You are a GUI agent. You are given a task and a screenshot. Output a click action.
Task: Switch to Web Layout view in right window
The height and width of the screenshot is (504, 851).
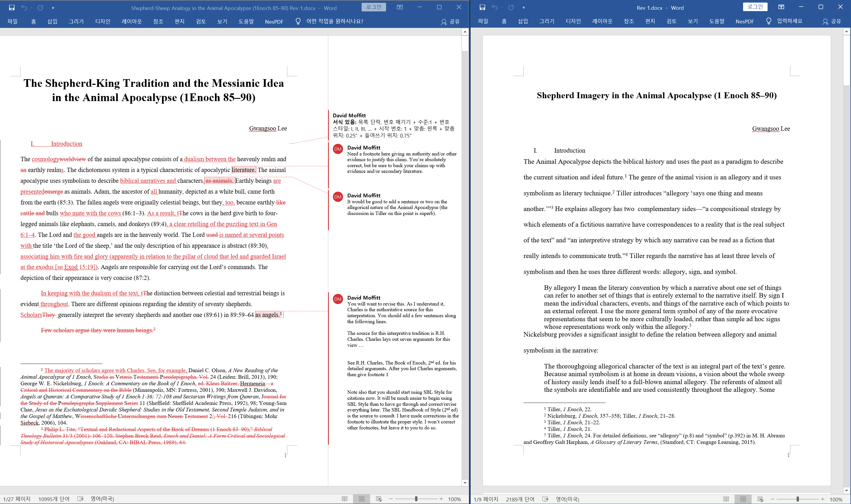(x=760, y=499)
